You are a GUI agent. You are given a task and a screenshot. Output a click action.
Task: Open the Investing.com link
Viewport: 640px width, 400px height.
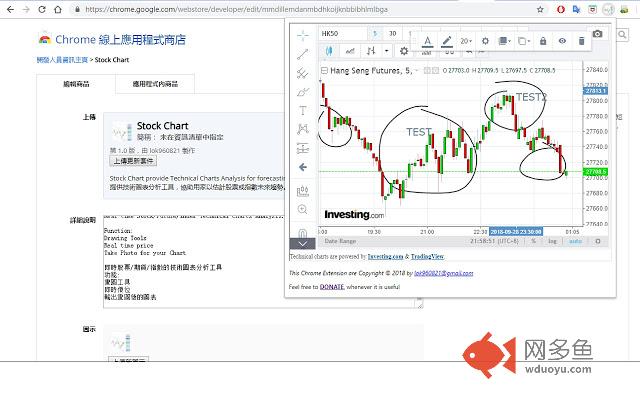[x=385, y=257]
